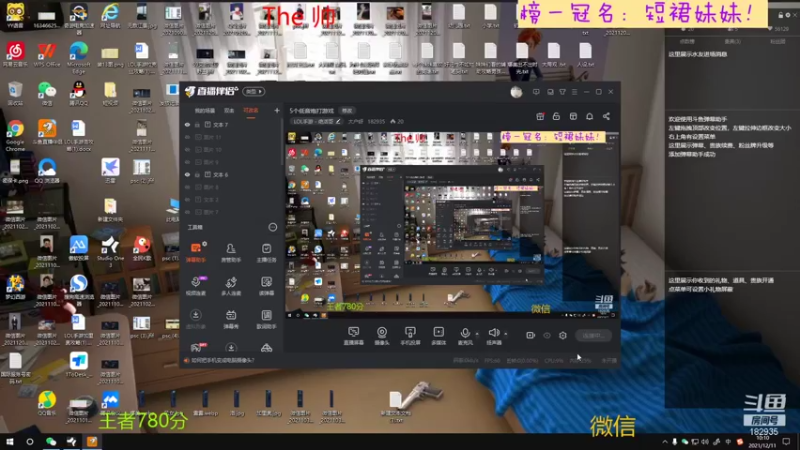Open WPS Office desktop icon

(x=47, y=56)
